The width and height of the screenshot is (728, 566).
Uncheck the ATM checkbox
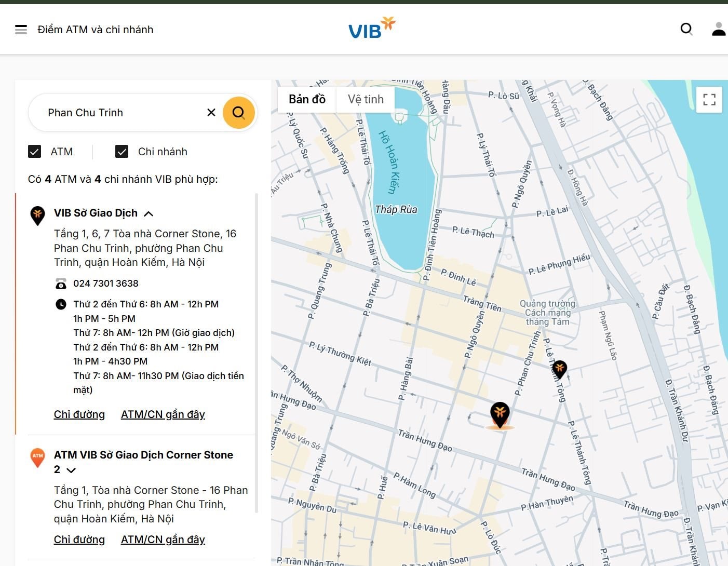(x=34, y=152)
